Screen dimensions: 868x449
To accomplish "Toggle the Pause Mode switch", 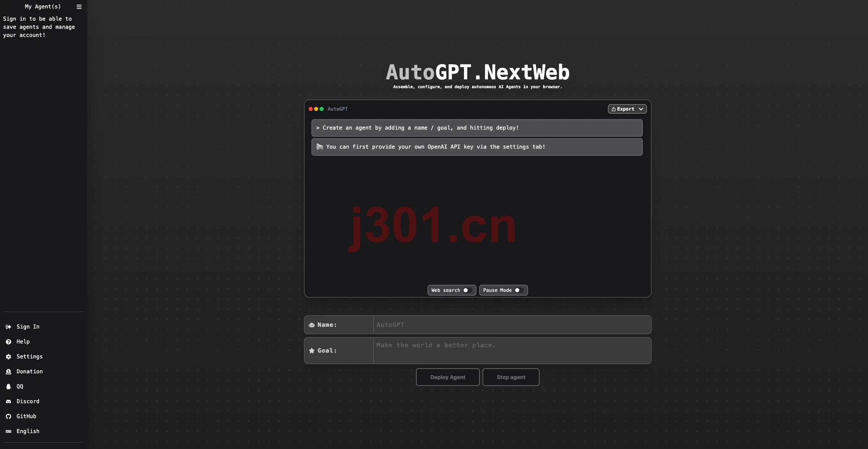I will [519, 290].
